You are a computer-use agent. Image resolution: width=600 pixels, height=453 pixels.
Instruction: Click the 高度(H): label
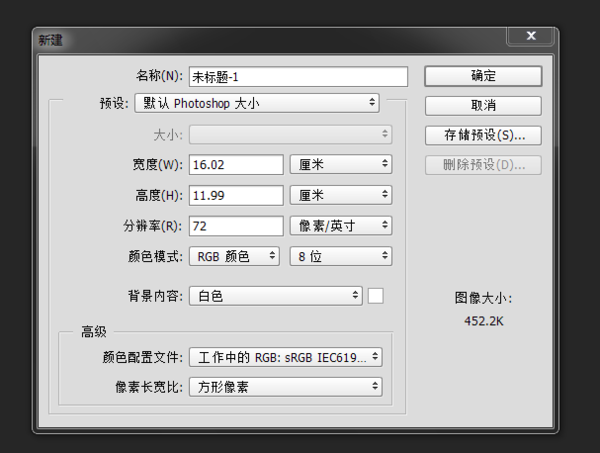pyautogui.click(x=159, y=196)
